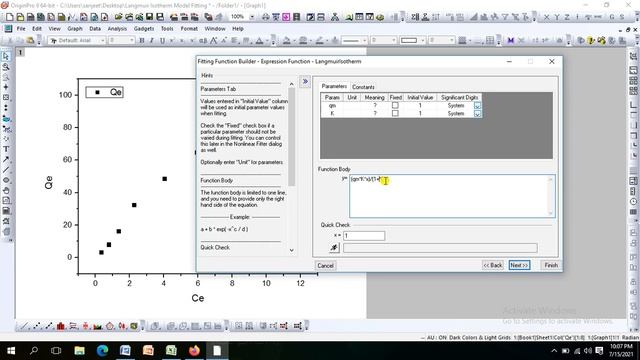Select the Arrow drawing tool
Viewport: 640px width, 360px height.
(x=6, y=159)
